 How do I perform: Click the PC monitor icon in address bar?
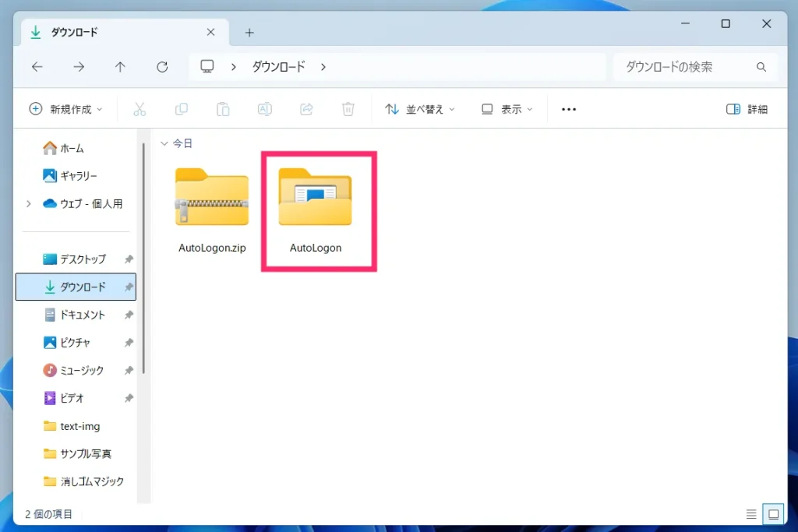click(x=207, y=67)
